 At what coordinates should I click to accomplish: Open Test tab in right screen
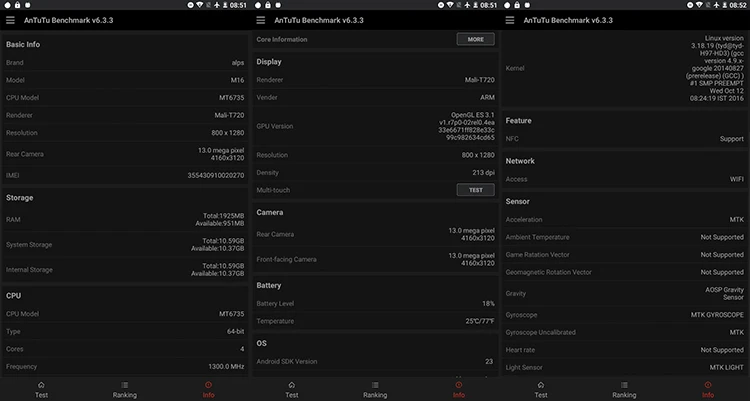point(541,390)
